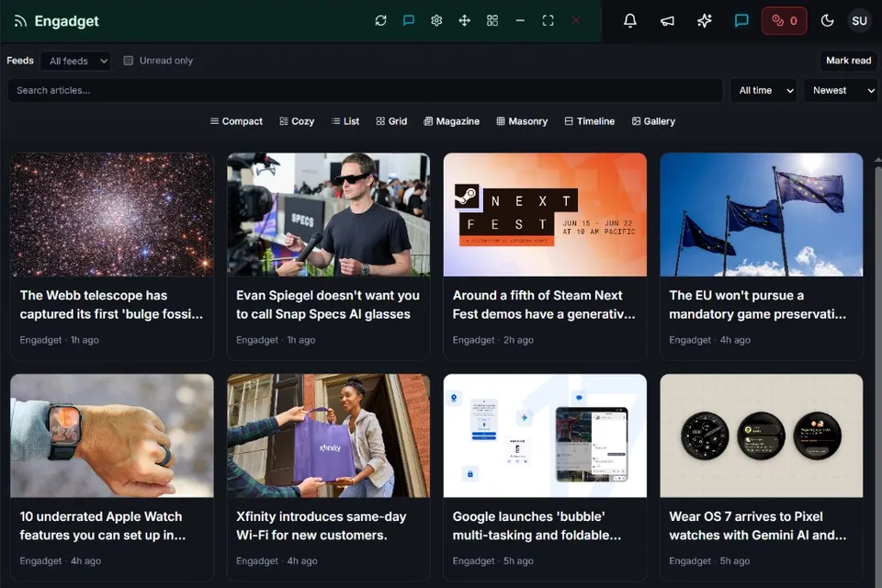Switch to Compact view
This screenshot has height=588, width=882.
236,121
